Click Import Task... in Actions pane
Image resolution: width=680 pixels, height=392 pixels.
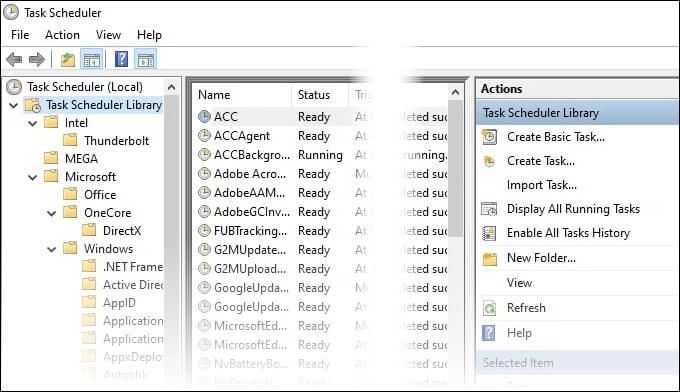[x=542, y=185]
